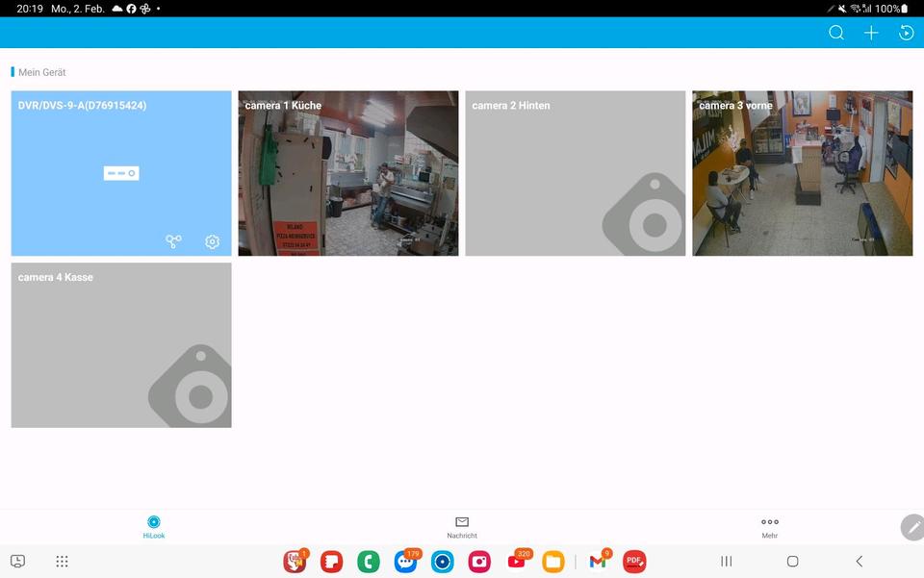924x578 pixels.
Task: Open DVR device settings gear
Action: pyautogui.click(x=213, y=241)
